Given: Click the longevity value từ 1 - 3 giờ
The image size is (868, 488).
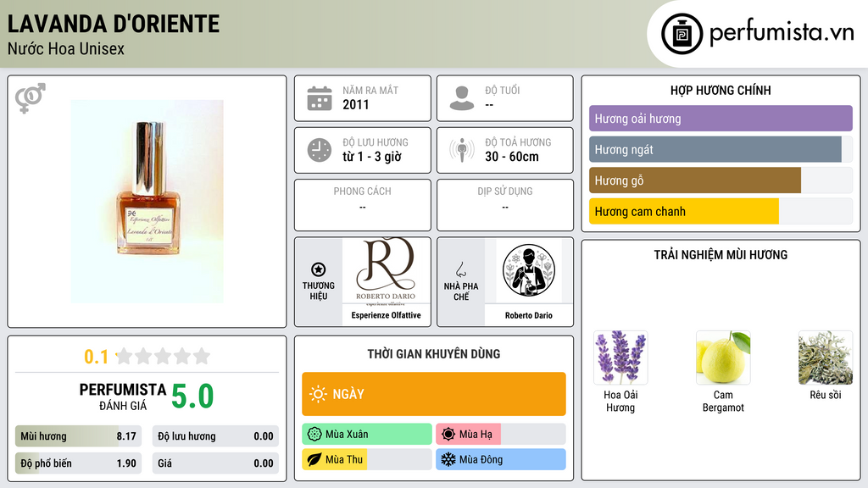Looking at the screenshot, I should (x=372, y=157).
